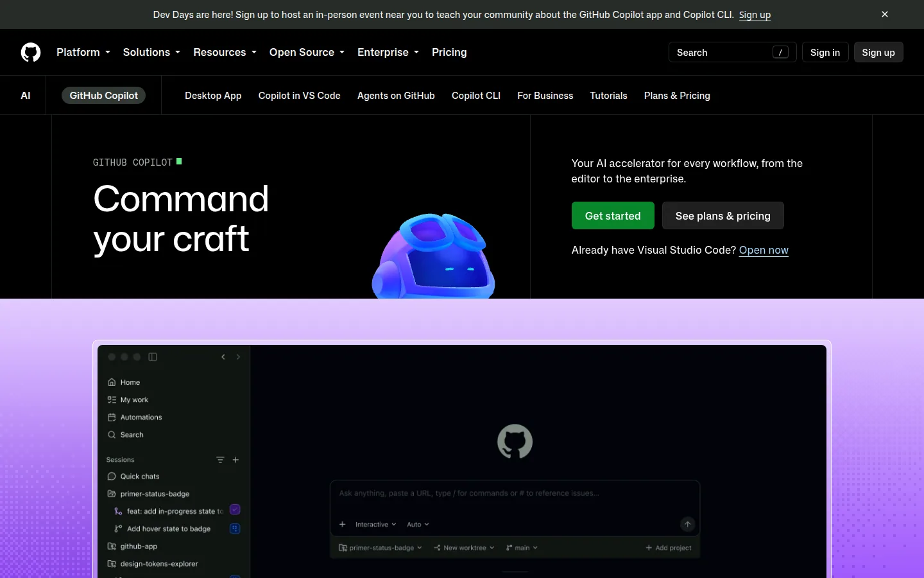Click the Home icon in app sidebar
Viewport: 924px width, 578px height.
112,382
